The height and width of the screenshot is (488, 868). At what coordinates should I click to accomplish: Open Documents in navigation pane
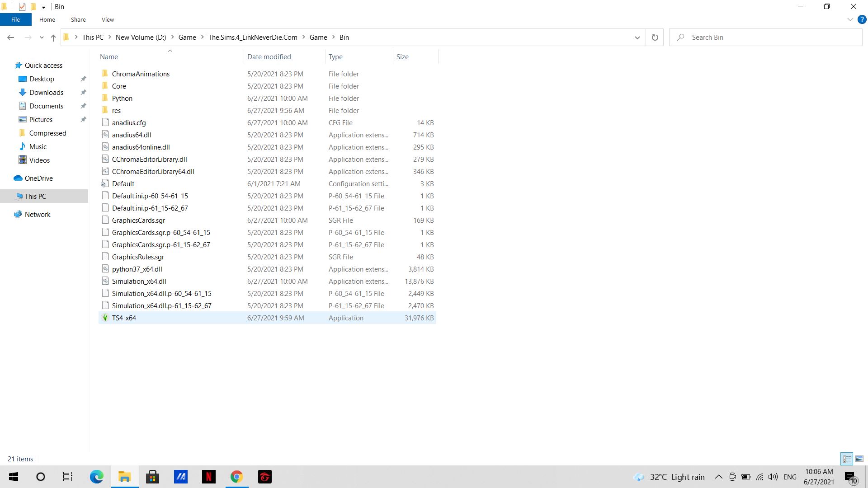pyautogui.click(x=46, y=106)
